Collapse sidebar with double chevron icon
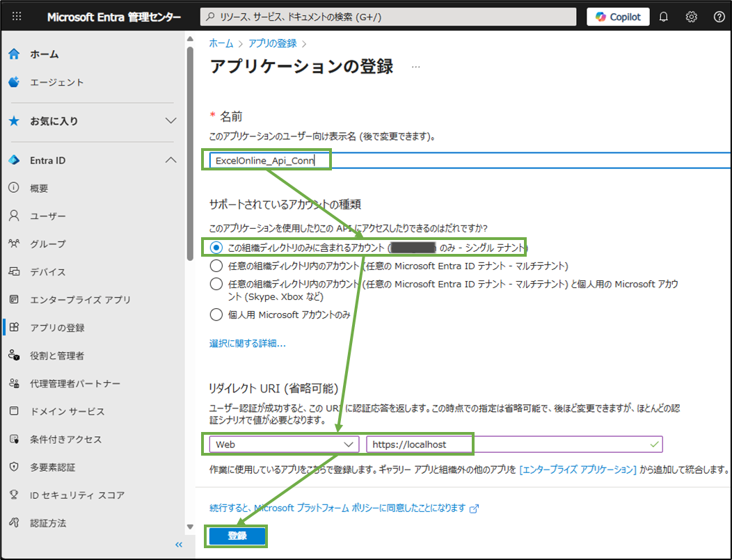Viewport: 732px width, 560px height. [x=179, y=545]
